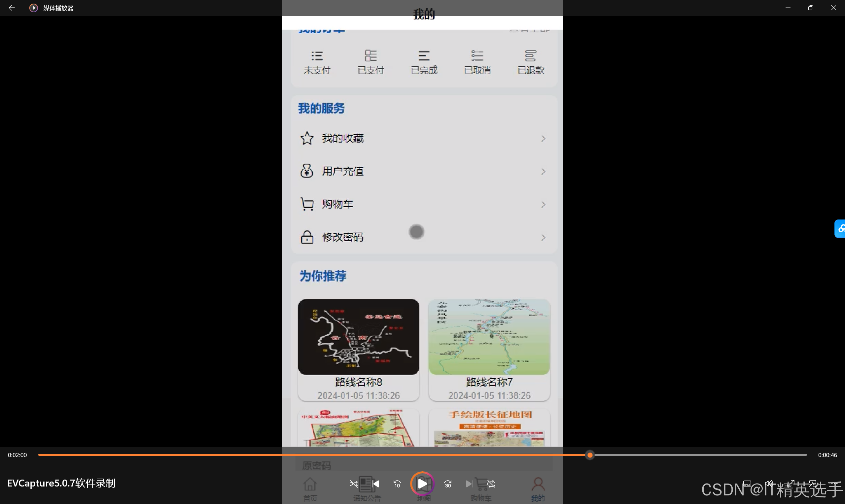Screen dimensions: 845x504
Task: Enter full screen mode
Action: 791,484
